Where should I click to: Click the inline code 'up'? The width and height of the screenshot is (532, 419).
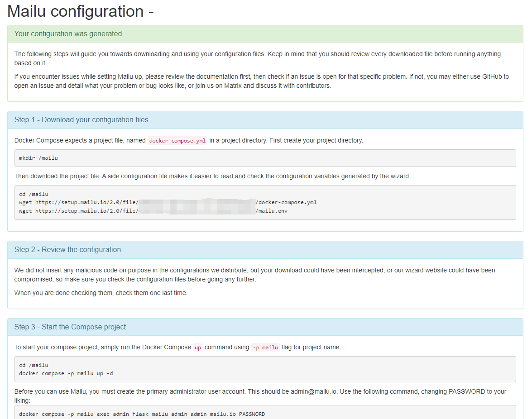(198, 348)
